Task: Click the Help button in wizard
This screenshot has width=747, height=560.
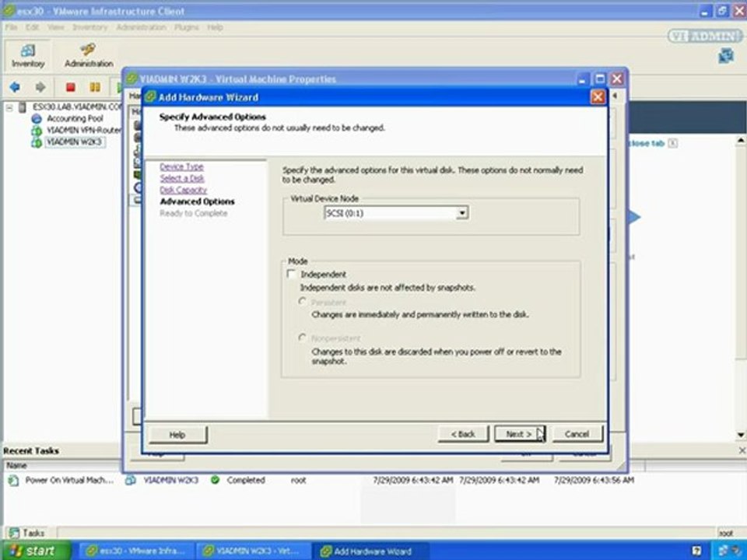Action: tap(177, 435)
